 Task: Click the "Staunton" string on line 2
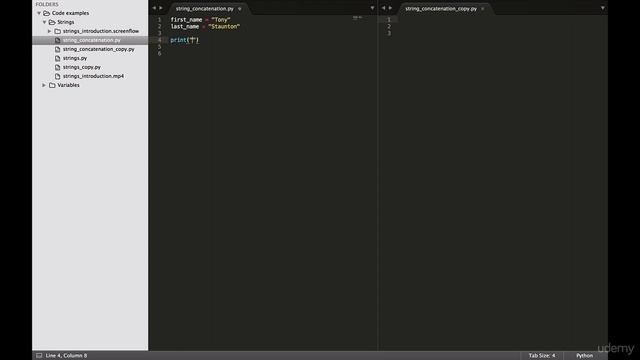click(x=224, y=27)
